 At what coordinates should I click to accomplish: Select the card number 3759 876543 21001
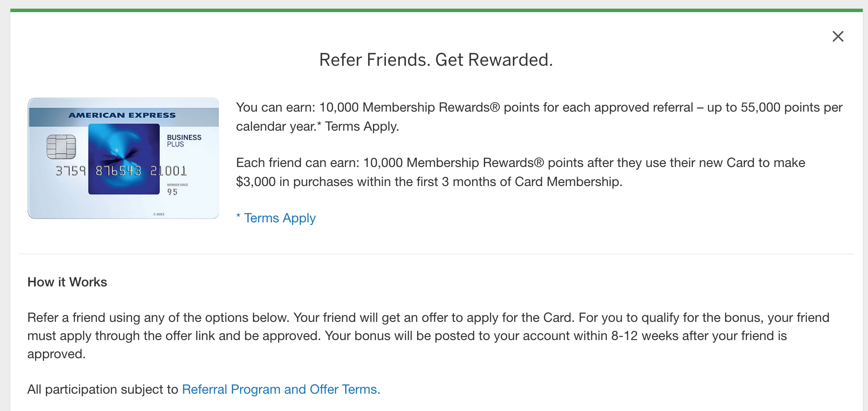pyautogui.click(x=121, y=171)
